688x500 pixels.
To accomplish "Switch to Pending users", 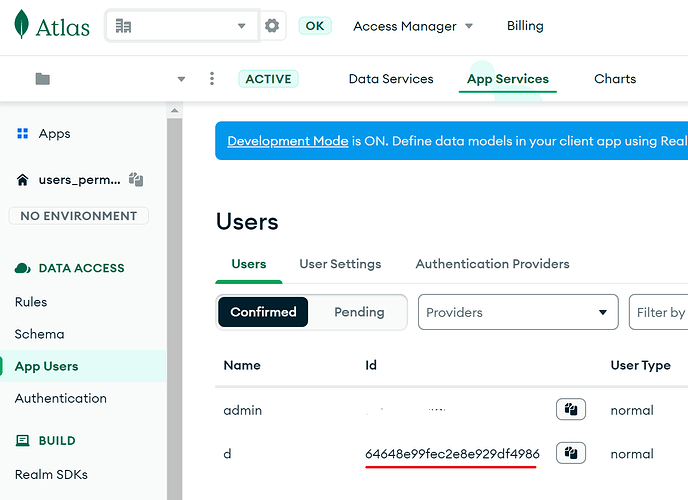I will click(359, 312).
